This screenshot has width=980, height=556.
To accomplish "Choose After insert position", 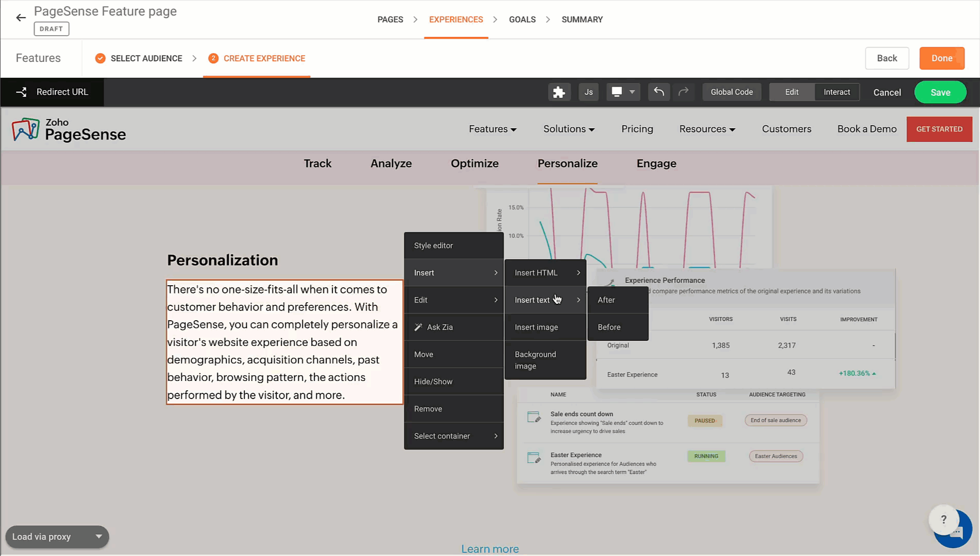I will coord(618,300).
